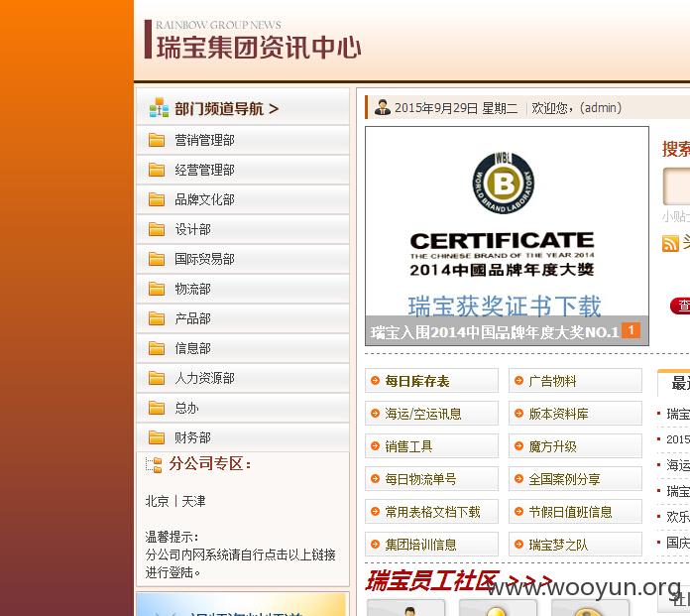Click the orange bullet beside 版本资料库
Screen dimensions: 690x616
[x=518, y=413]
